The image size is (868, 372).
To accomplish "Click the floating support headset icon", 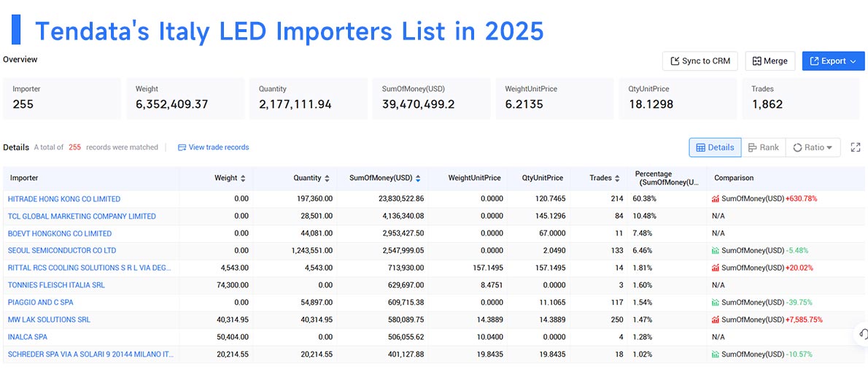I will click(863, 334).
